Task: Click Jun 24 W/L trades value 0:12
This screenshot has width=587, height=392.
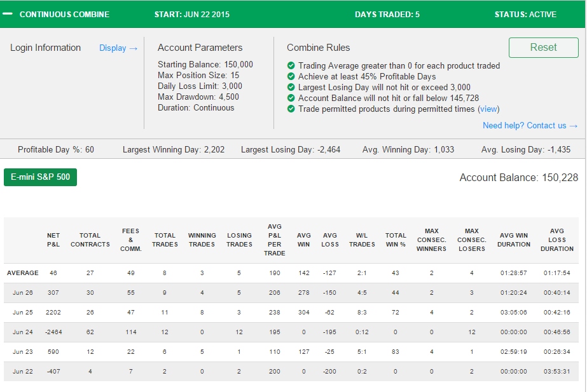Action: point(362,332)
